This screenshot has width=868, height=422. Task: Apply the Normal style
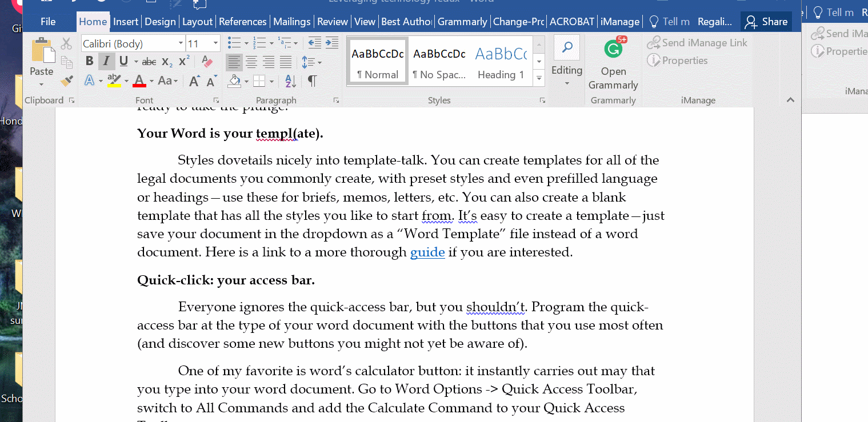(378, 61)
